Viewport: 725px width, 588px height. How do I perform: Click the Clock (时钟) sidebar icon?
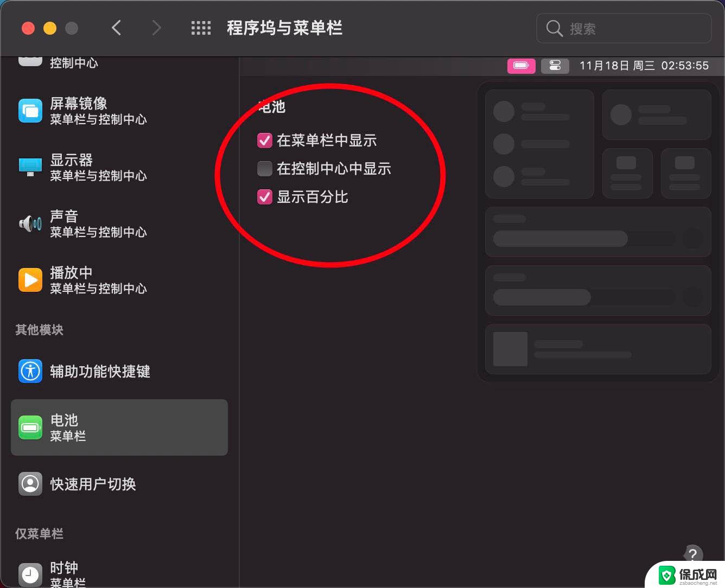pyautogui.click(x=30, y=574)
